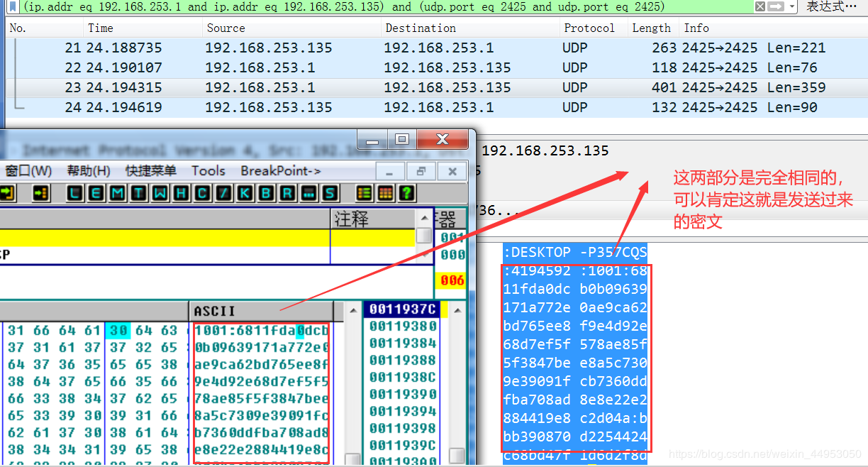The width and height of the screenshot is (868, 467).
Task: Select stack address 0011937C
Action: click(x=402, y=309)
